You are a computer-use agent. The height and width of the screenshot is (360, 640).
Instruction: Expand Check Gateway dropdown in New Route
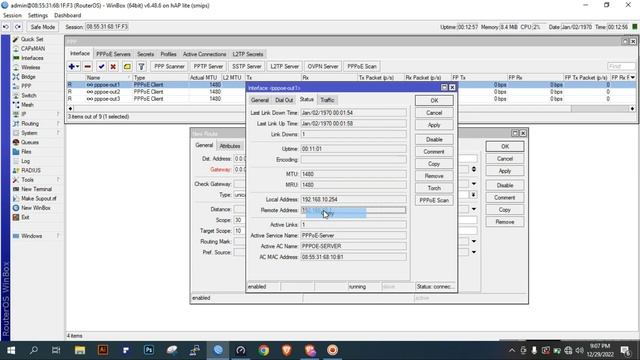474,184
